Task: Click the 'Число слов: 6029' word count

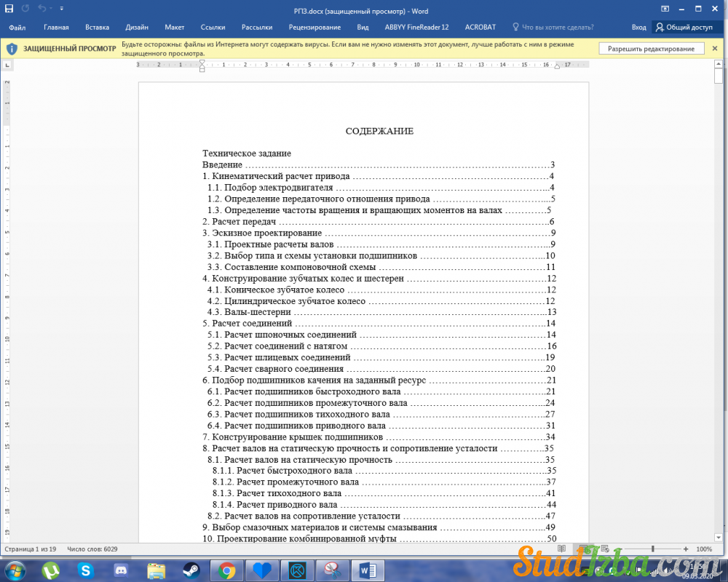Action: coord(92,549)
